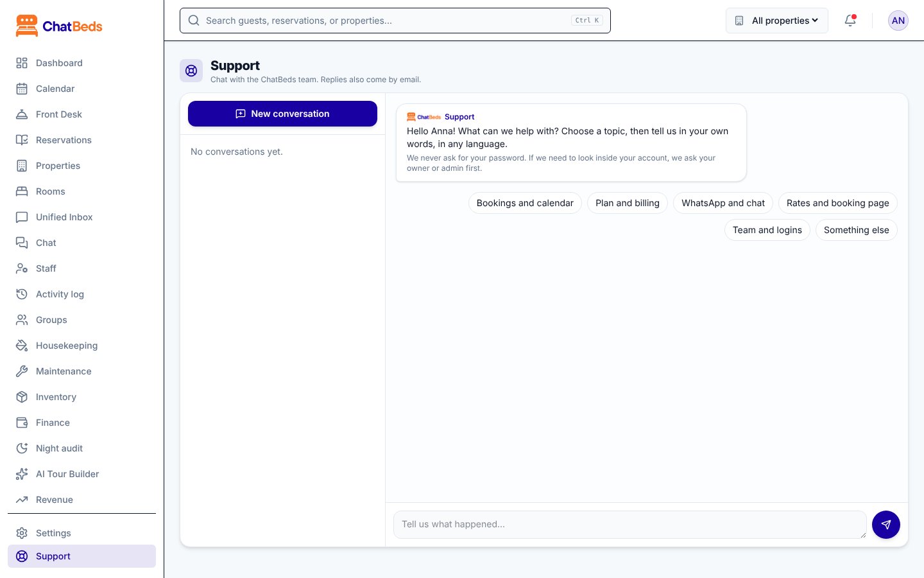Click the Front Desk bell icon
924x578 pixels.
point(22,114)
